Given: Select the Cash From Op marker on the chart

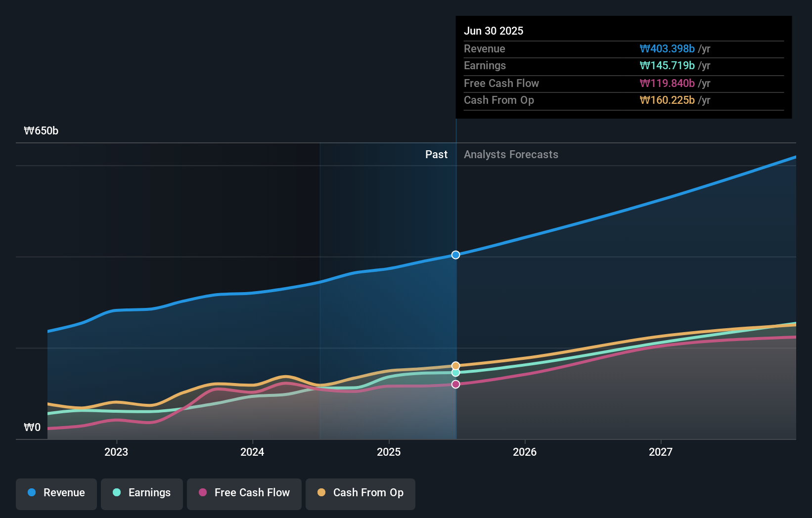Looking at the screenshot, I should click(455, 365).
